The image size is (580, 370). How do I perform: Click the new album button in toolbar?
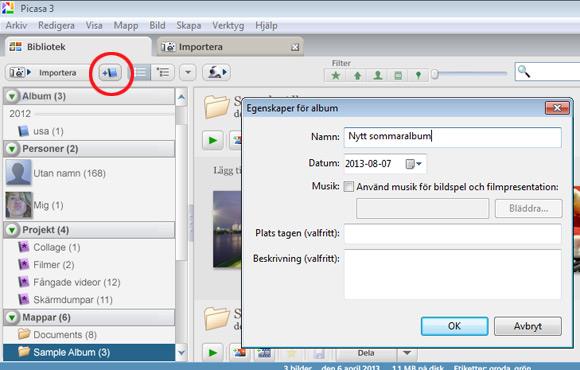pos(110,73)
